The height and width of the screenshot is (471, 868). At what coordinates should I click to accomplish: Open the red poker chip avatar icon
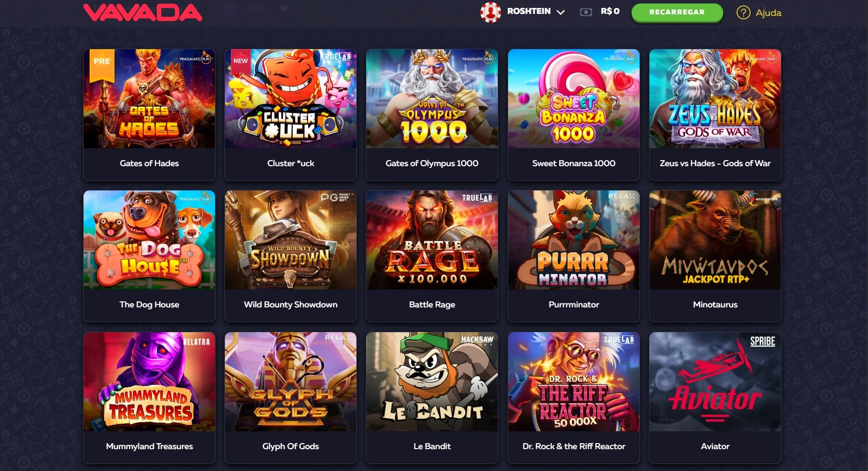click(490, 12)
